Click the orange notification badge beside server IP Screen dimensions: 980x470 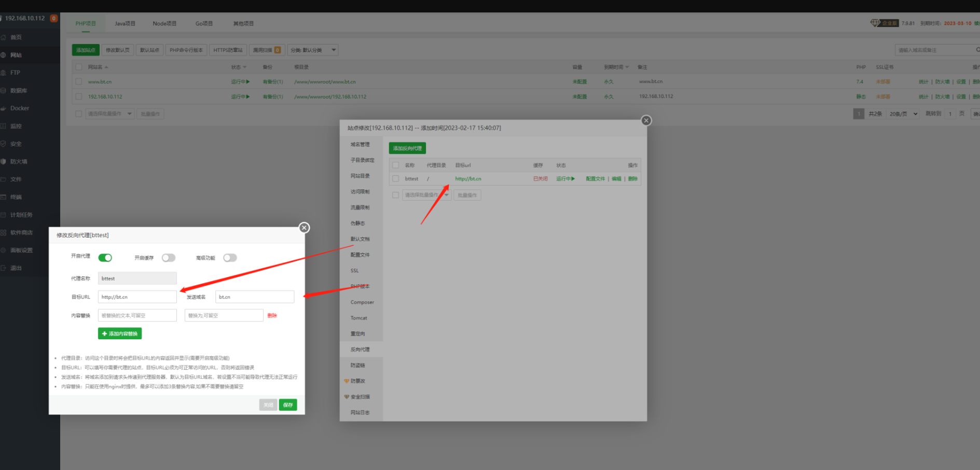pos(53,18)
